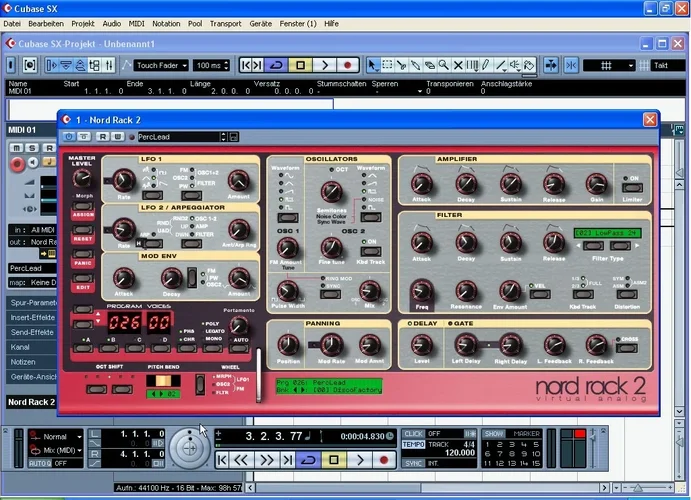Adjust the 100 ms stepper arrows
691x500 pixels.
[227, 65]
